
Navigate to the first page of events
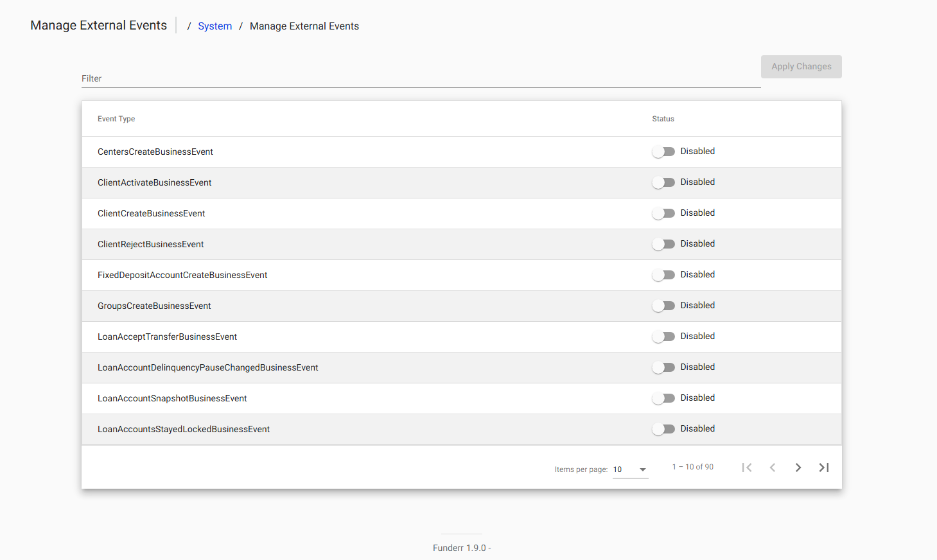(747, 467)
